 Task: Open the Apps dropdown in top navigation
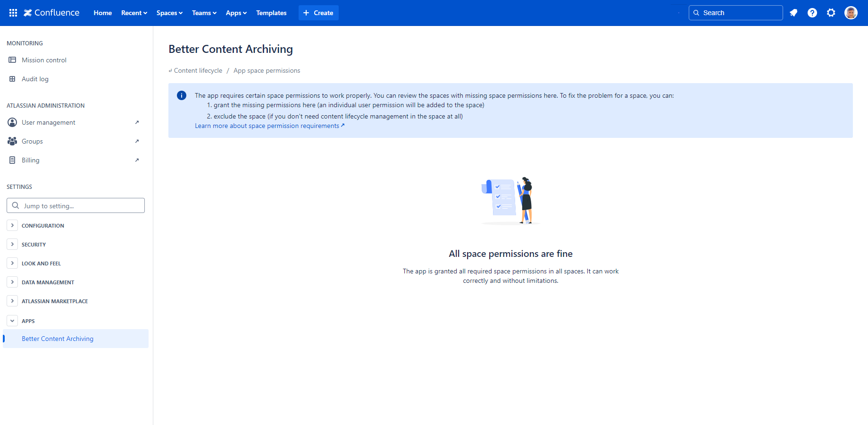(x=236, y=13)
